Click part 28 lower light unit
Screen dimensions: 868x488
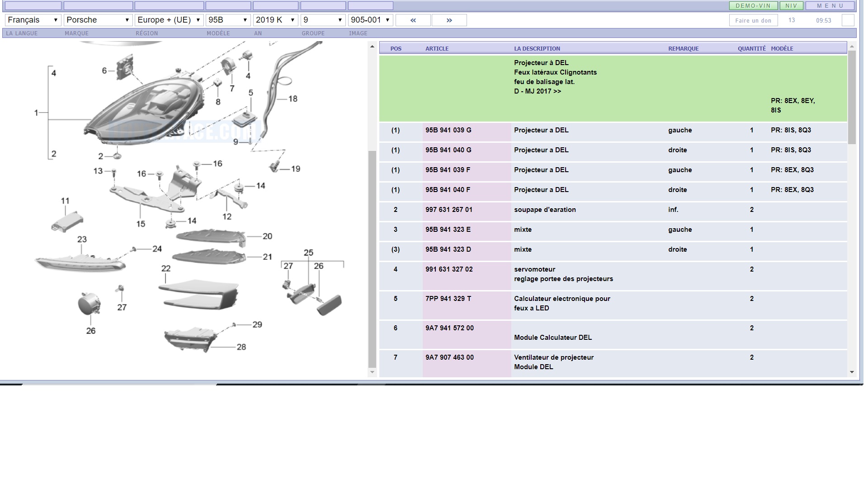click(x=190, y=339)
